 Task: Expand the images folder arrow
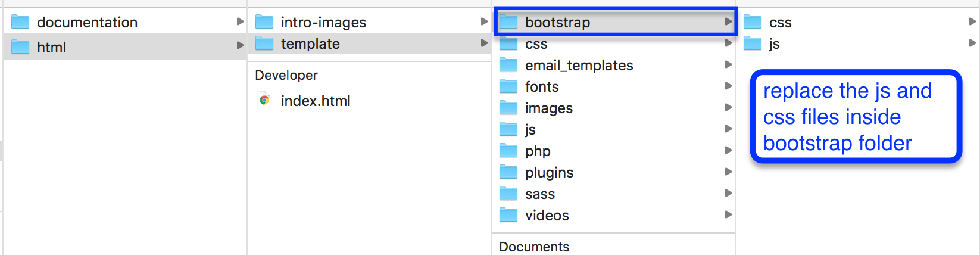(728, 108)
